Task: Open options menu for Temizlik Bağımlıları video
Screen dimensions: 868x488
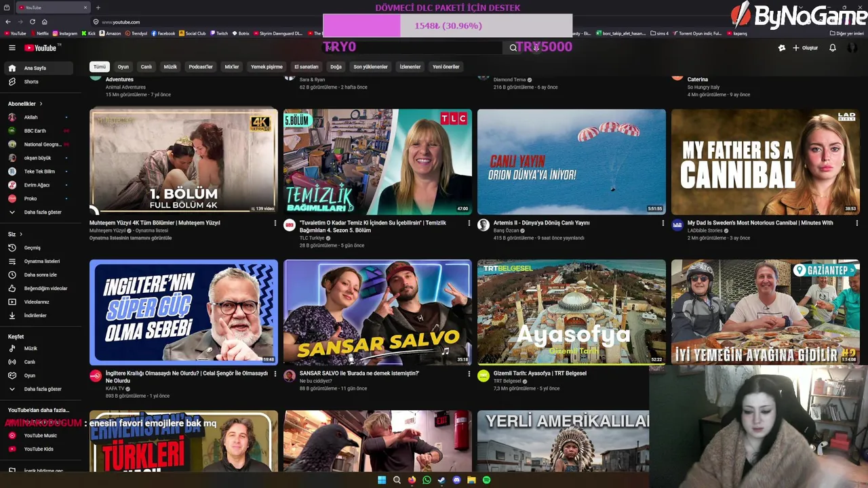Action: click(469, 223)
